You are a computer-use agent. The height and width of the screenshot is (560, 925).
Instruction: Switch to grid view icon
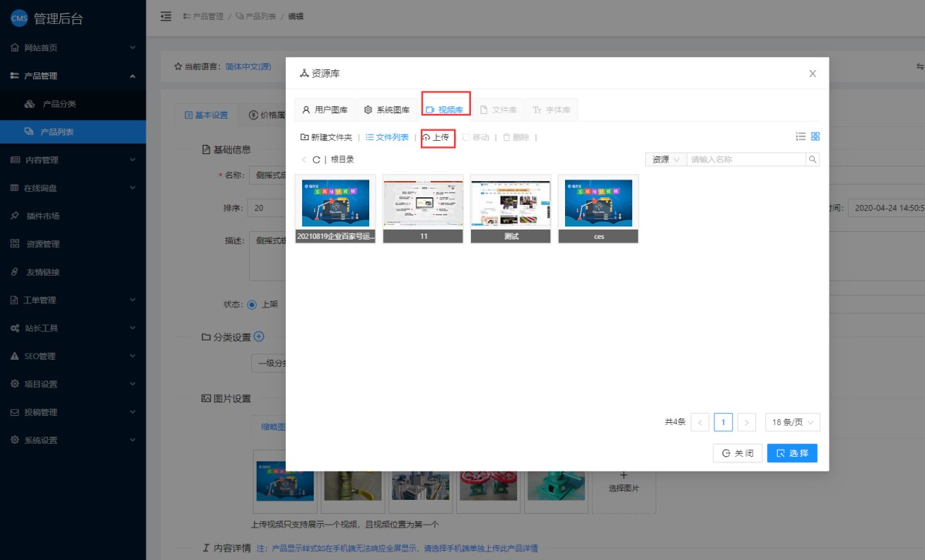click(816, 136)
